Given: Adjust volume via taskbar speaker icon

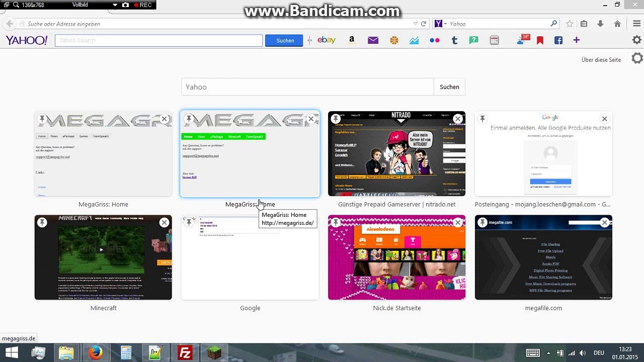Looking at the screenshot, I should pyautogui.click(x=583, y=353).
